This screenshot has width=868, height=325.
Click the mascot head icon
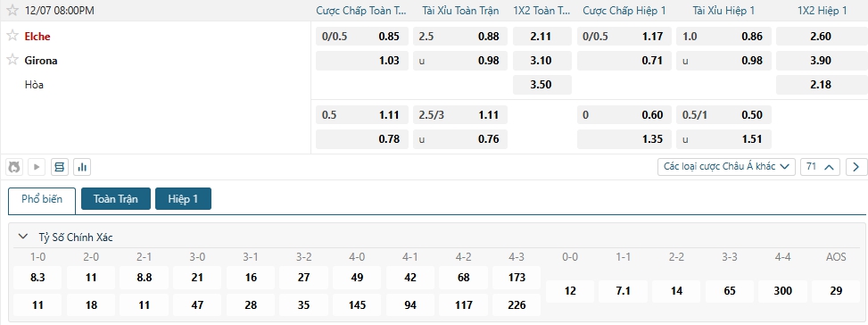(x=14, y=167)
